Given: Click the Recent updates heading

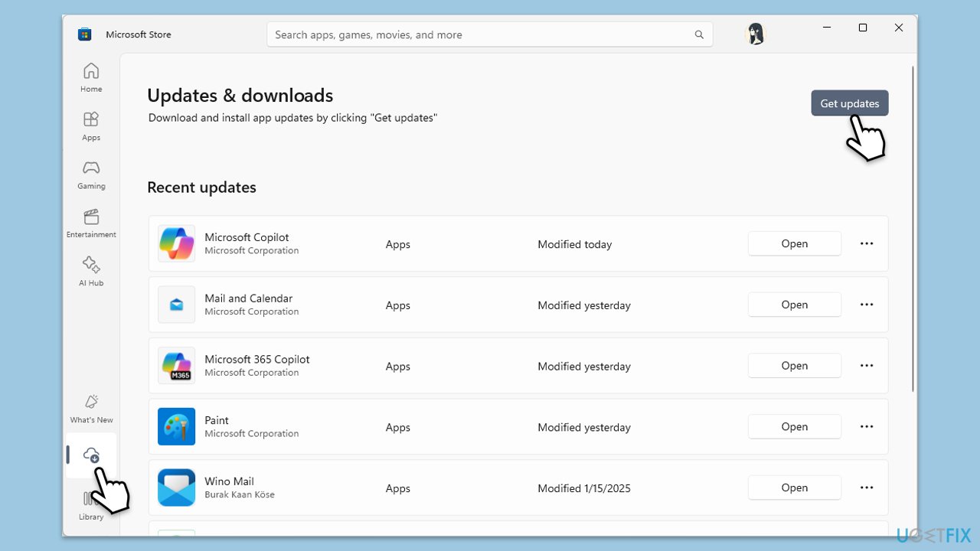Looking at the screenshot, I should [201, 187].
